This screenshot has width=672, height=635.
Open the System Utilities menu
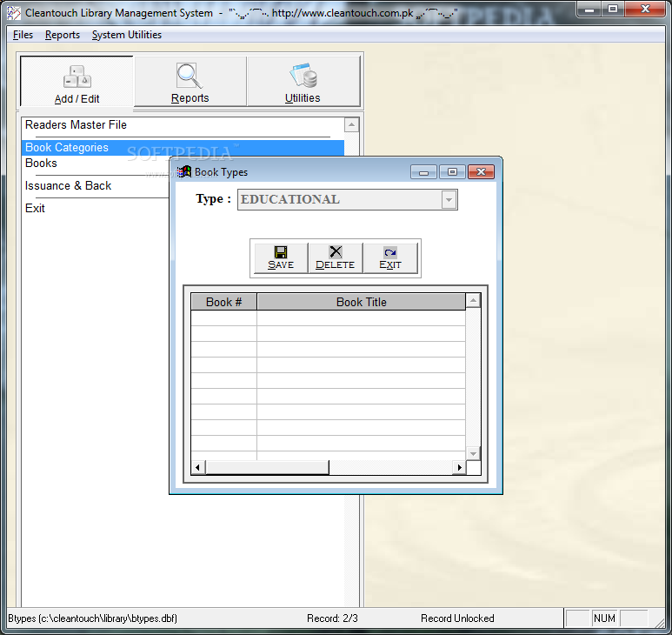click(x=127, y=35)
